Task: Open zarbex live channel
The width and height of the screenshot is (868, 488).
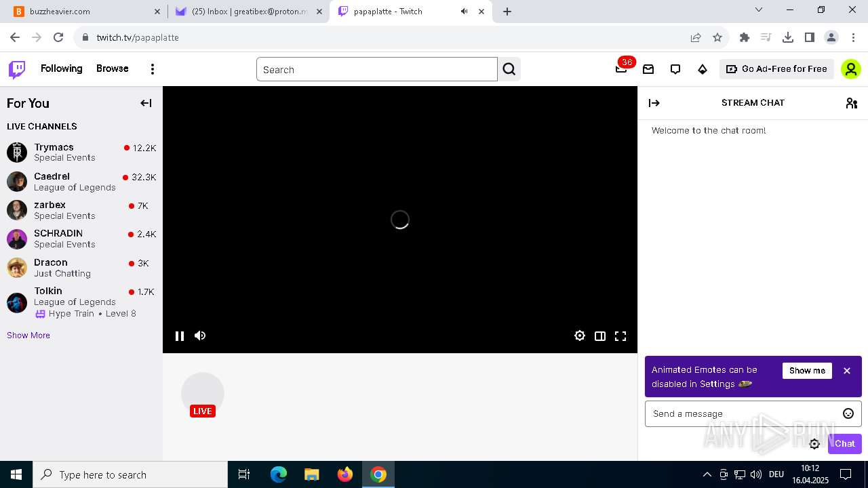Action: (x=81, y=210)
